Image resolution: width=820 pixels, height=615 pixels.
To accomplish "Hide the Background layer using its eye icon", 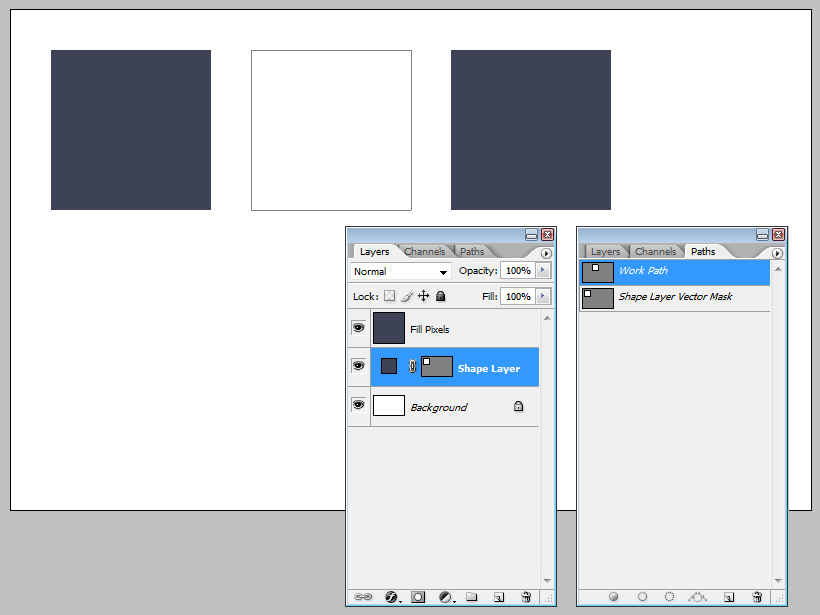I will tap(359, 405).
